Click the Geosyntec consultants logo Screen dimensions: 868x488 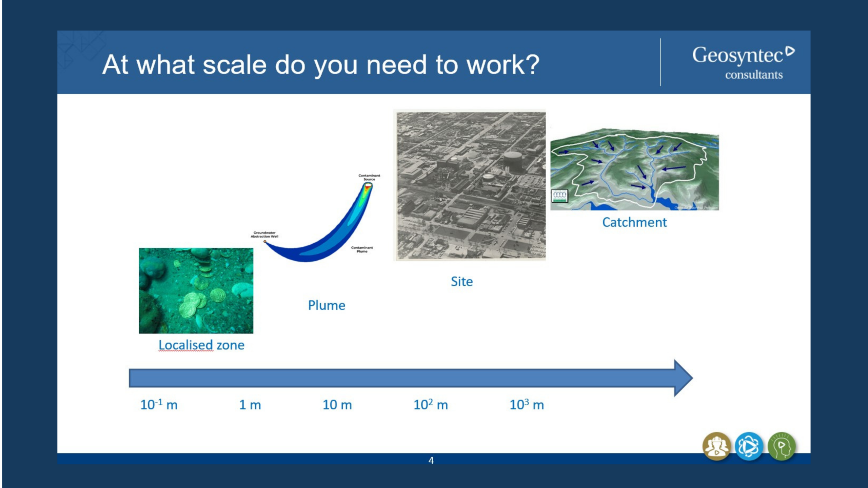[x=743, y=63]
